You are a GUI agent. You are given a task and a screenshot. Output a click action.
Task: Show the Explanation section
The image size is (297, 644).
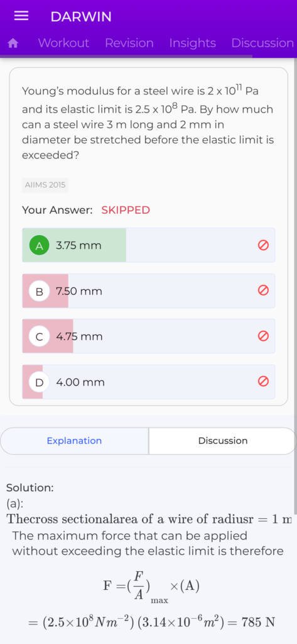[x=74, y=441]
